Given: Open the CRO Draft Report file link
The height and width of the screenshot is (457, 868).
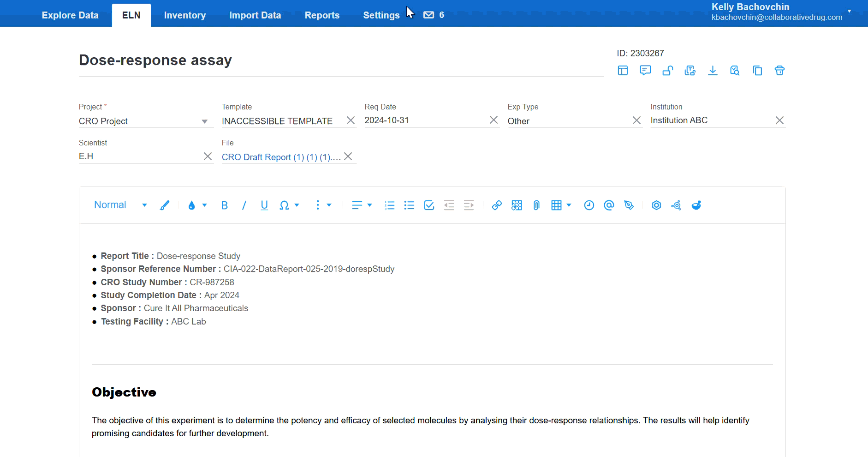Looking at the screenshot, I should tap(281, 157).
